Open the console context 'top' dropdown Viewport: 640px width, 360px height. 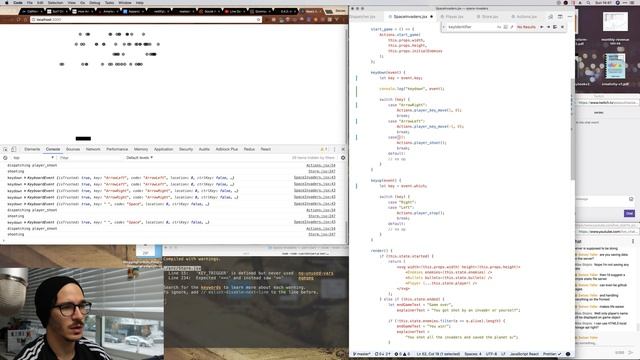point(33,158)
